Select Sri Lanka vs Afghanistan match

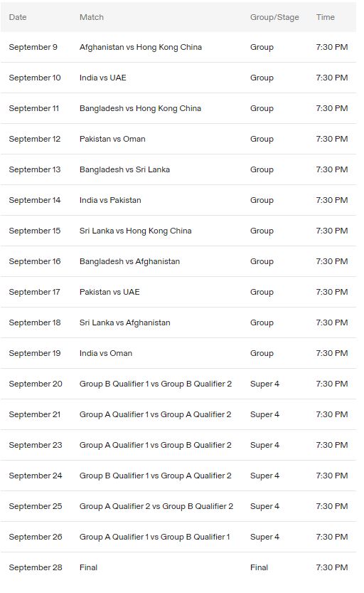click(x=124, y=322)
